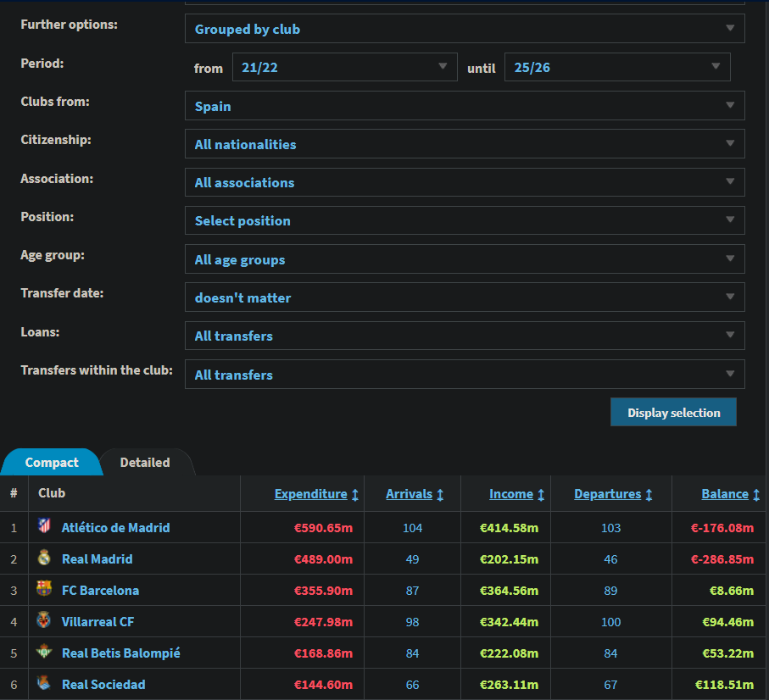Click the Display selection button
769x700 pixels.
pyautogui.click(x=673, y=412)
